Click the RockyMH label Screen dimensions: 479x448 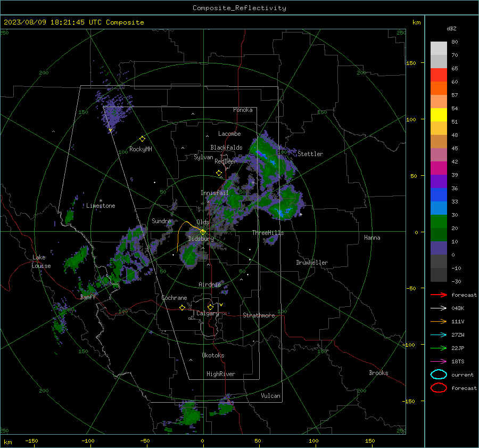(x=141, y=149)
